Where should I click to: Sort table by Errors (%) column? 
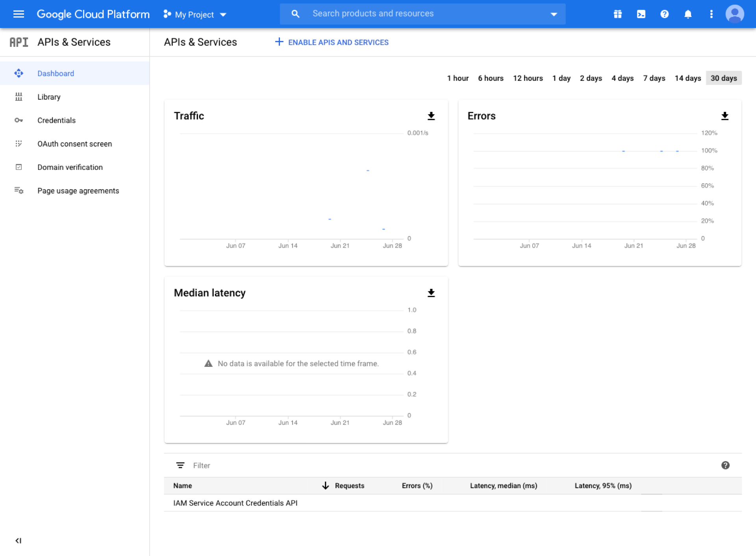click(x=417, y=486)
